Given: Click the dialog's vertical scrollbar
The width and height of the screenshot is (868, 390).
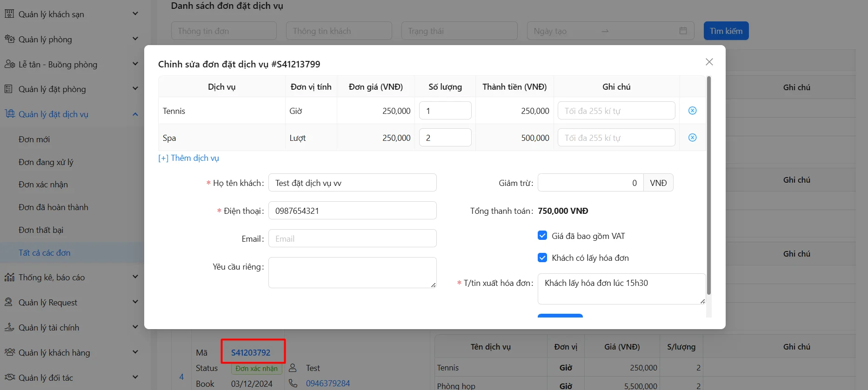Looking at the screenshot, I should pyautogui.click(x=708, y=186).
